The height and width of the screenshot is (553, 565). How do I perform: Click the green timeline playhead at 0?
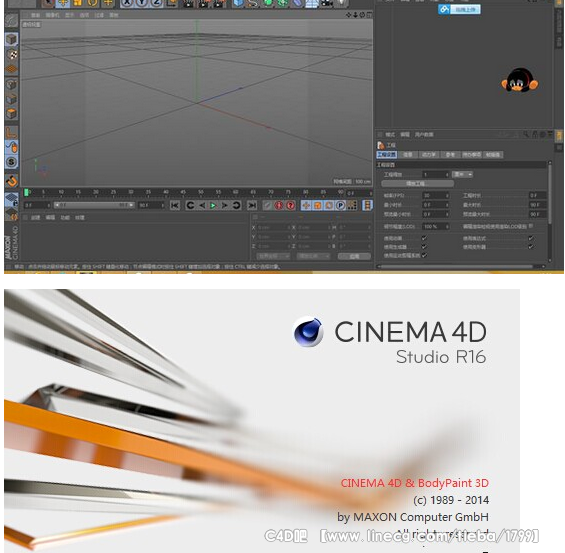pos(26,193)
